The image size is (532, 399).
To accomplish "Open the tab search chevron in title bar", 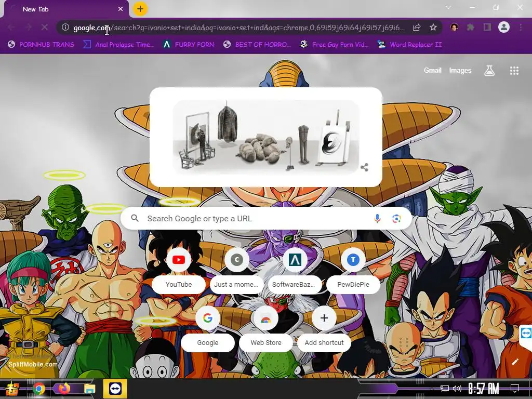I will point(448,7).
